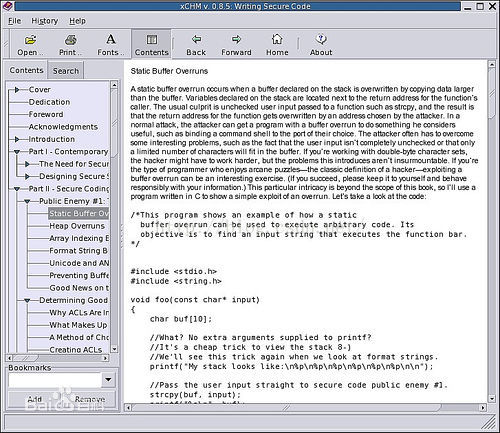Click the tree horizontal scroll left arrow
This screenshot has height=433, width=500.
10,358
